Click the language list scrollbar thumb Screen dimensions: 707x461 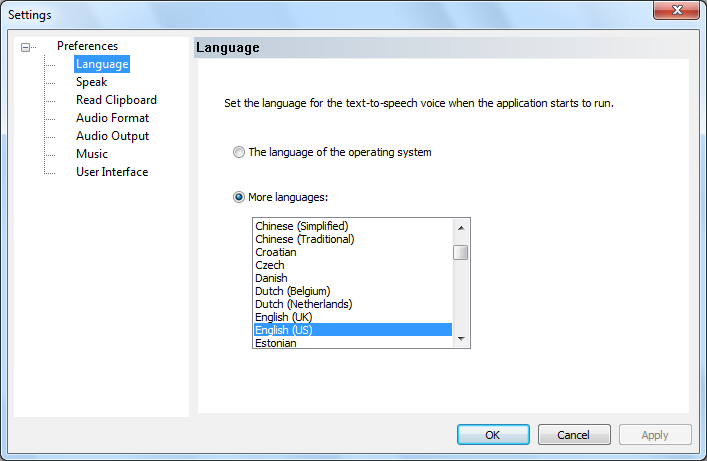pyautogui.click(x=461, y=252)
